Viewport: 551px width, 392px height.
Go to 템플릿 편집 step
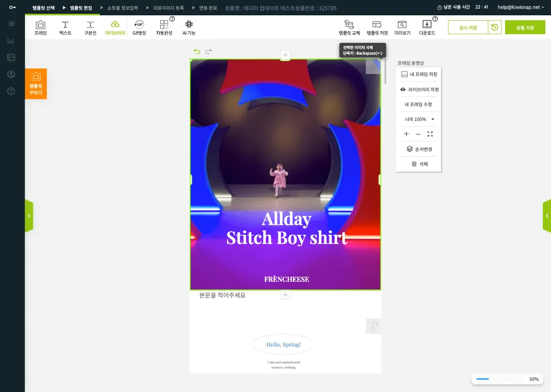point(81,8)
